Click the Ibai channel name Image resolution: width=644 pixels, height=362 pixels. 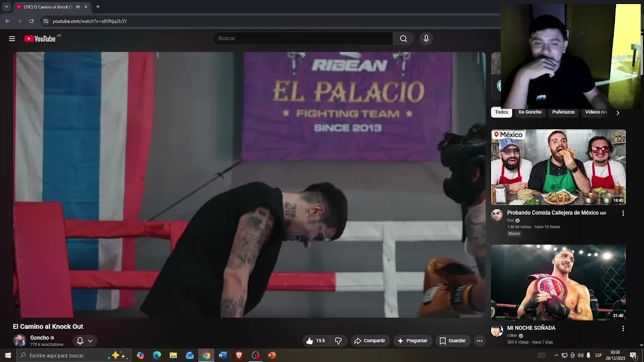pos(511,220)
